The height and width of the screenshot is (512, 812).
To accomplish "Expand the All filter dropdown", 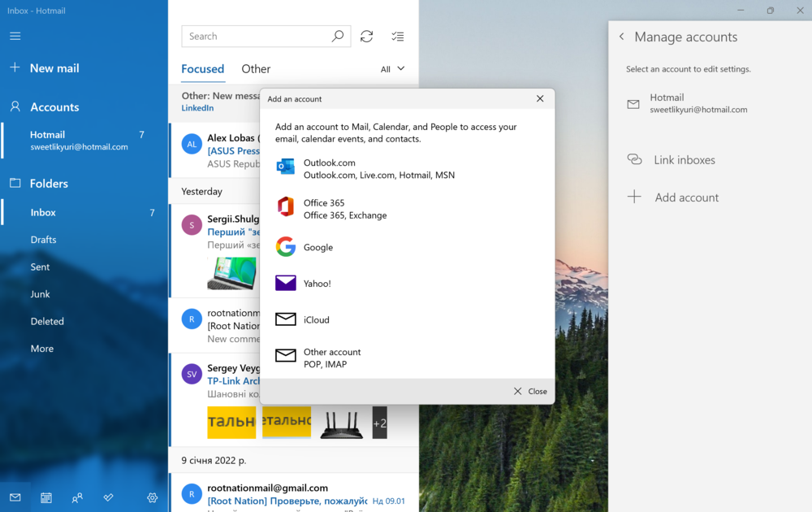I will (393, 69).
